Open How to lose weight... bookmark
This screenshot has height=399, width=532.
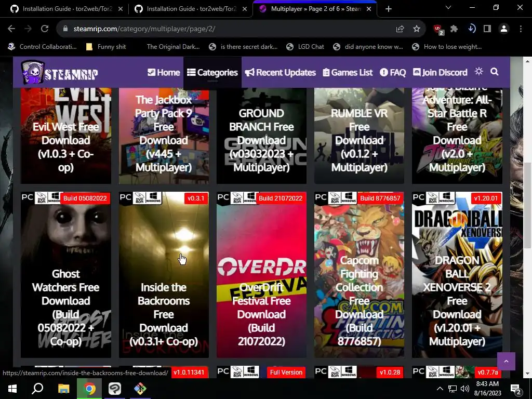point(447,47)
